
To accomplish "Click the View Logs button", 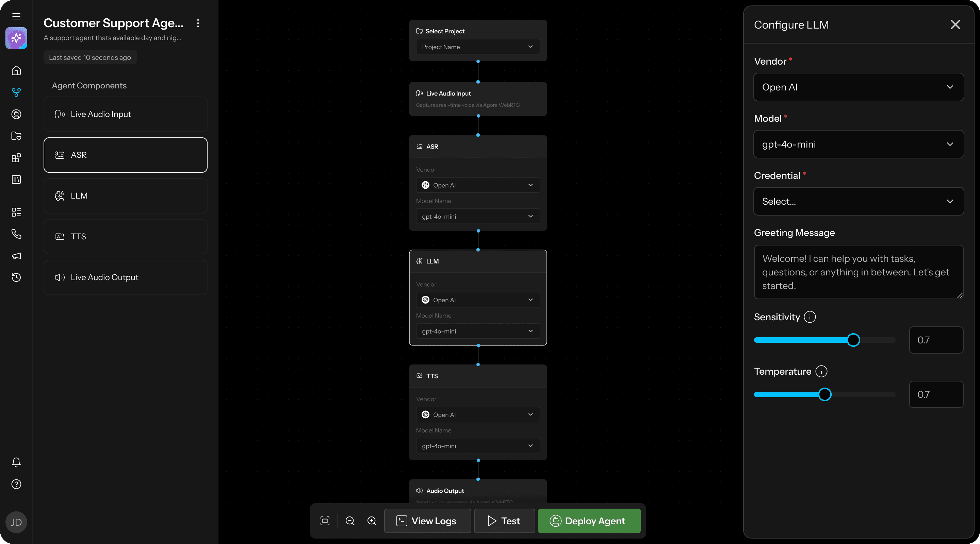I will click(x=427, y=521).
